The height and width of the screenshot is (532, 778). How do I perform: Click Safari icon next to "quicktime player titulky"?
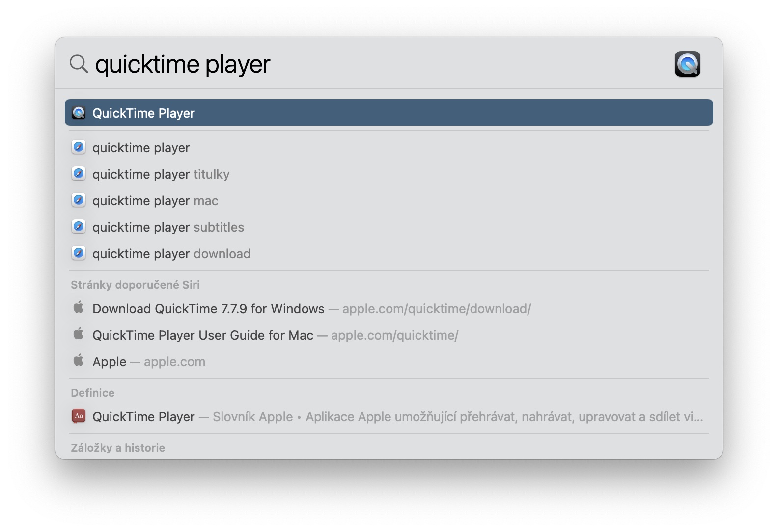[79, 174]
